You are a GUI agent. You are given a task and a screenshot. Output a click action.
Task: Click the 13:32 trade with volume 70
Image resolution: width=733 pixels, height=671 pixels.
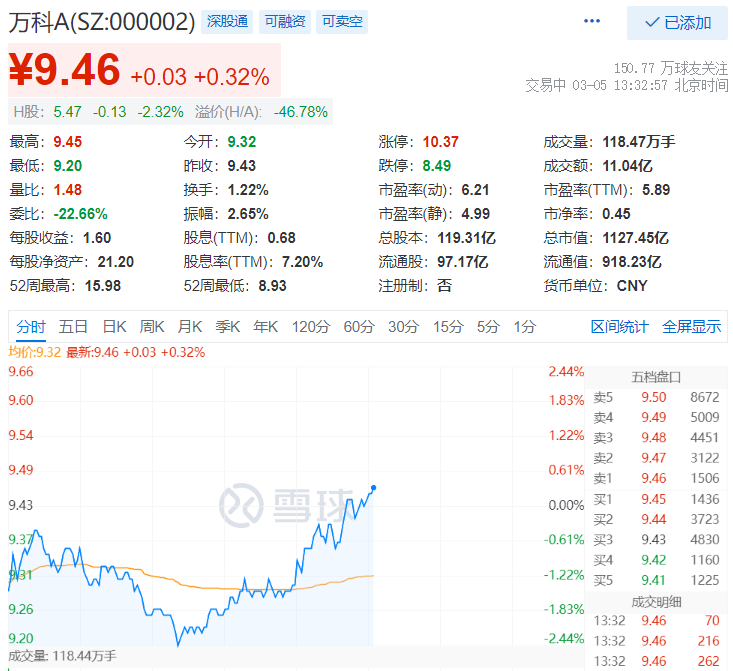tap(656, 620)
